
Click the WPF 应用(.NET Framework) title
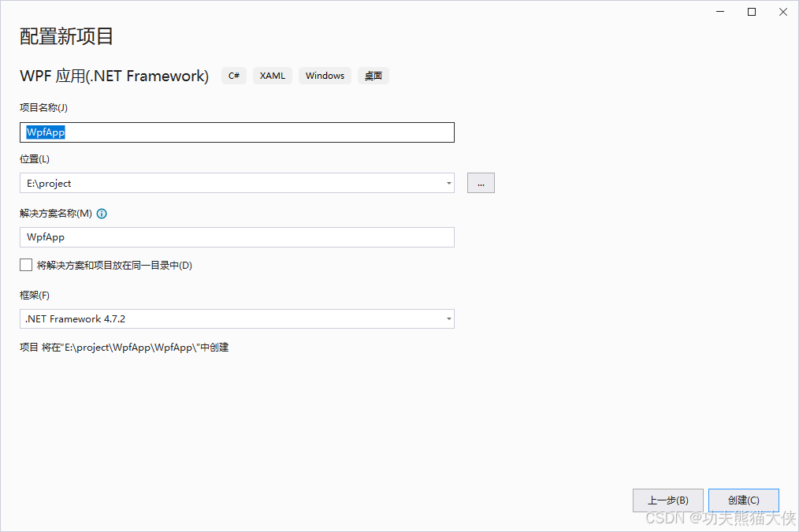(x=114, y=76)
